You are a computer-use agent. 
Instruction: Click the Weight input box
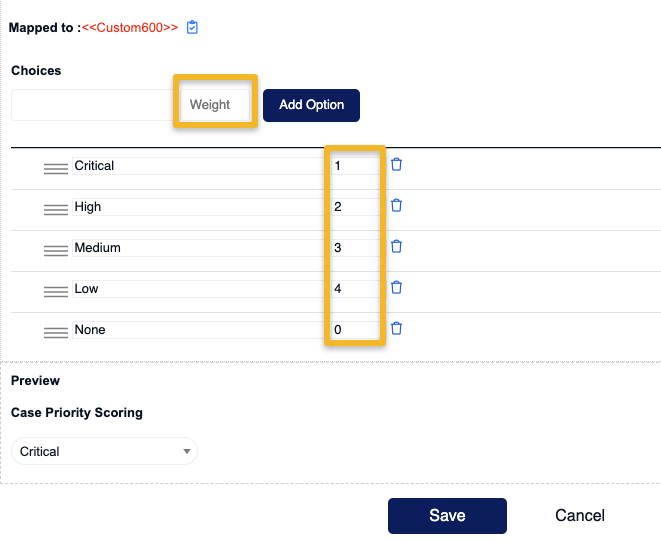[215, 105]
